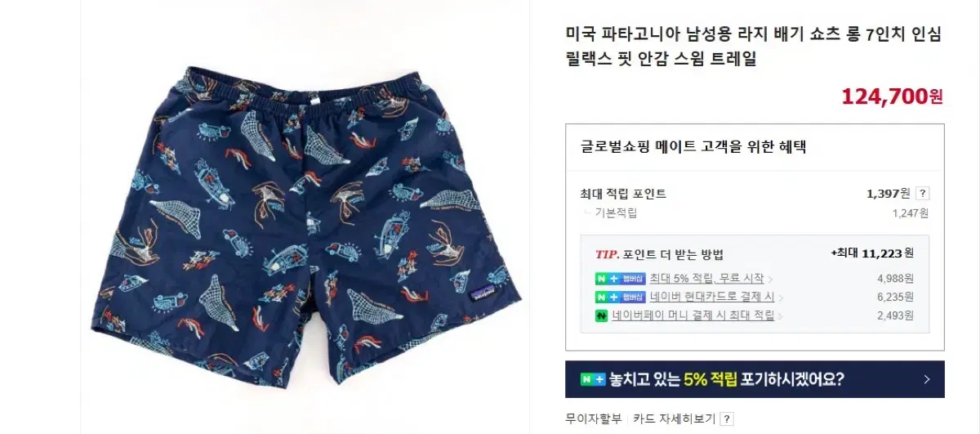Click the 미국 파타고니아 product title
The height and width of the screenshot is (434, 980).
(x=754, y=47)
